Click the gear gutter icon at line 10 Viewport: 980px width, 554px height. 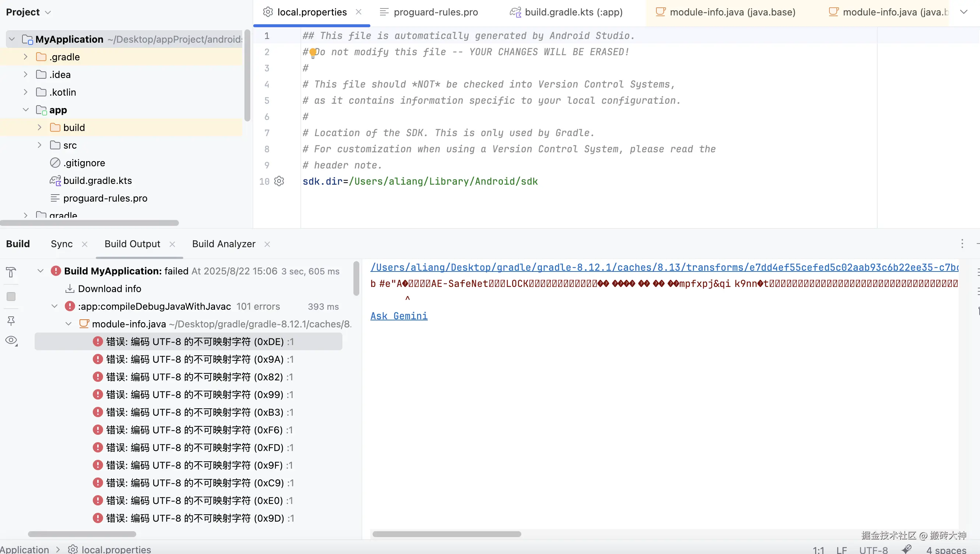tap(279, 181)
